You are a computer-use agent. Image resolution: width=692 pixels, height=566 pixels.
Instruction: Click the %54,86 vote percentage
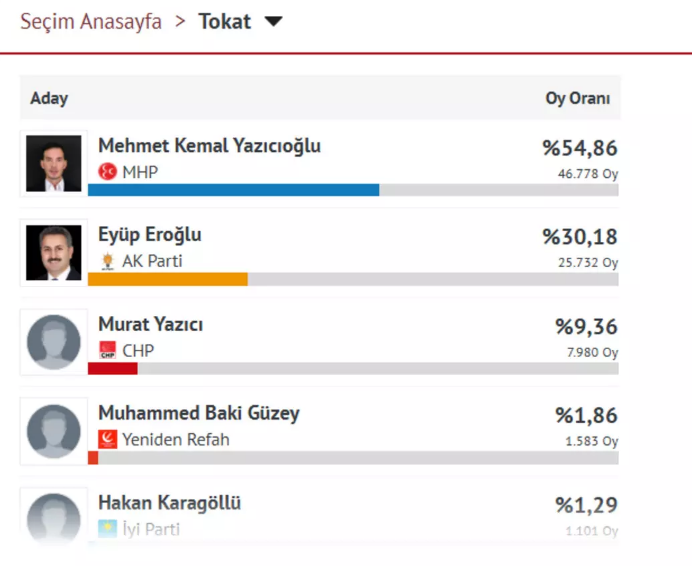coord(580,149)
